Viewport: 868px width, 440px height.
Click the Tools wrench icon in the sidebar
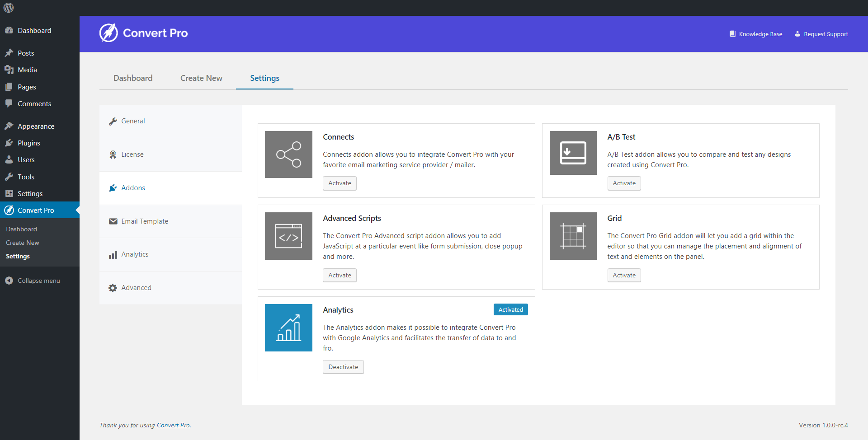tap(9, 177)
